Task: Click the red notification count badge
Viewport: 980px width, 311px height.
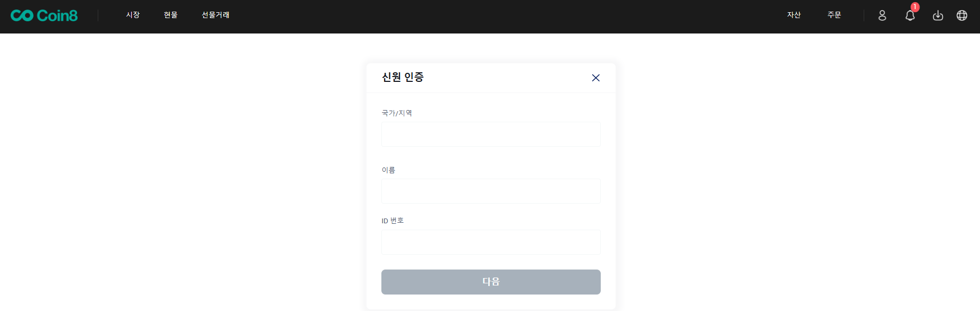Action: (915, 7)
